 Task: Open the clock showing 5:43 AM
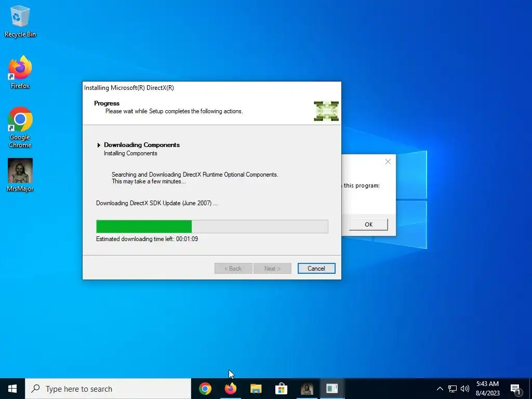click(x=487, y=389)
